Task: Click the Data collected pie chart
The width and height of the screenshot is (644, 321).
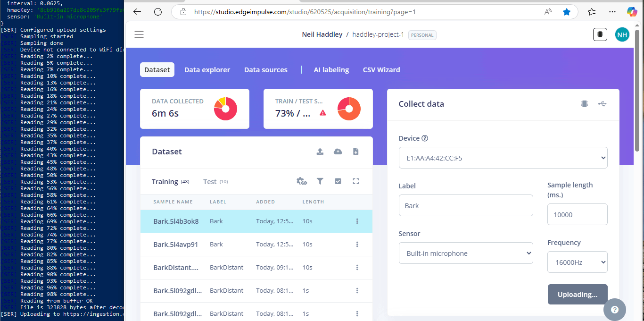Action: click(225, 109)
